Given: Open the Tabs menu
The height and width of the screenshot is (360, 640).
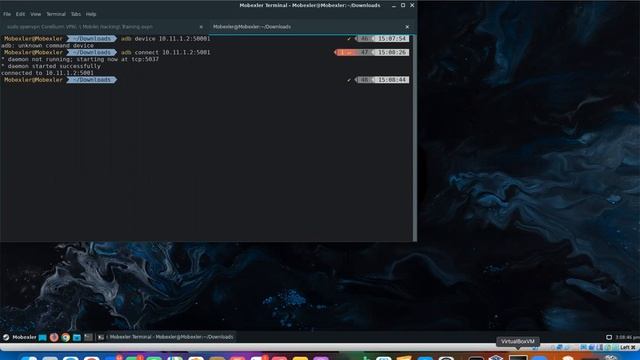Looking at the screenshot, I should (76, 14).
